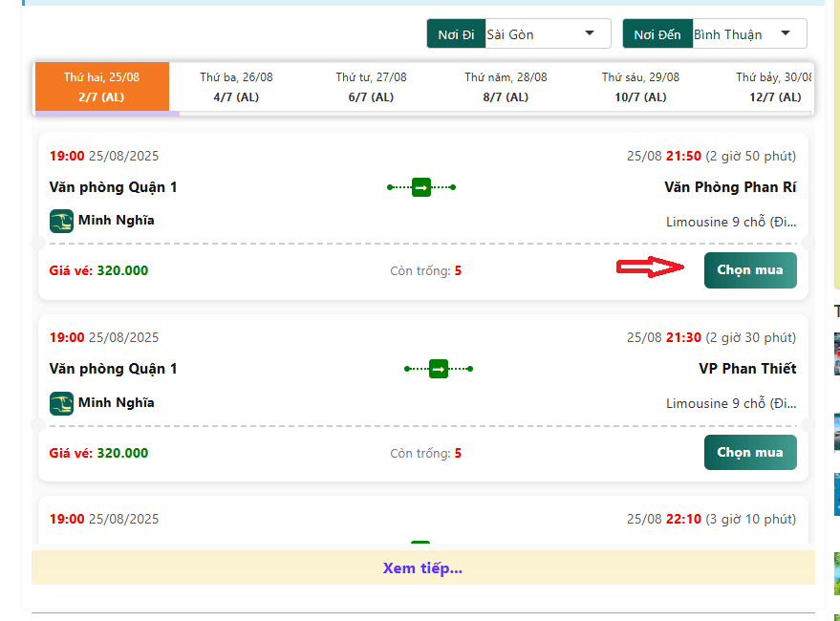Viewport: 840px width, 621px height.
Task: Click the Minh Nghĩa logo in first trip
Action: click(61, 221)
